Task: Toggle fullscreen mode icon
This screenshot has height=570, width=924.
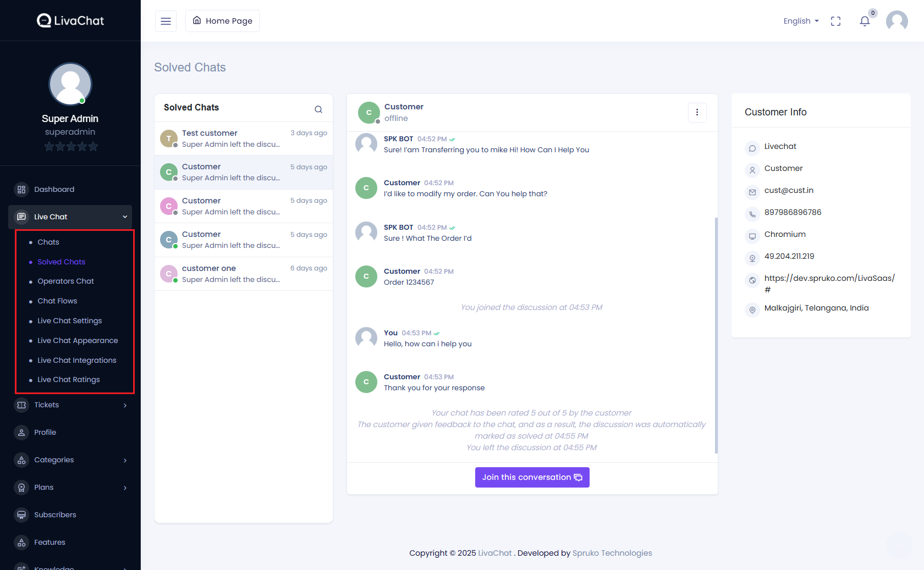Action: click(835, 21)
